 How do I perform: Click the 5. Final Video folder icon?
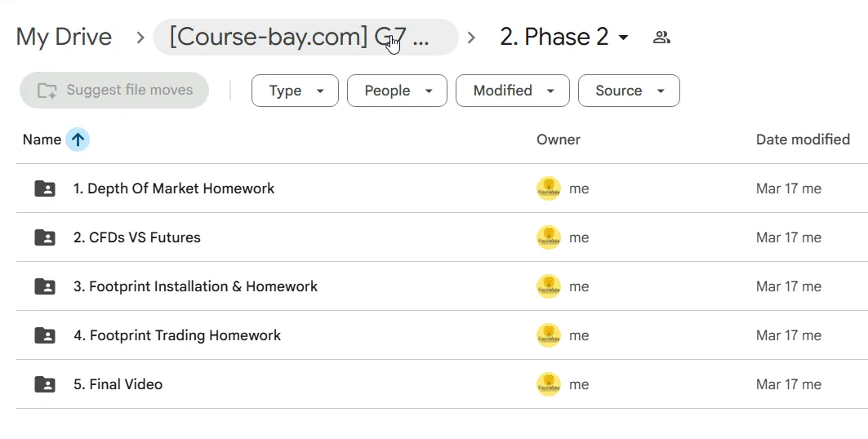45,384
